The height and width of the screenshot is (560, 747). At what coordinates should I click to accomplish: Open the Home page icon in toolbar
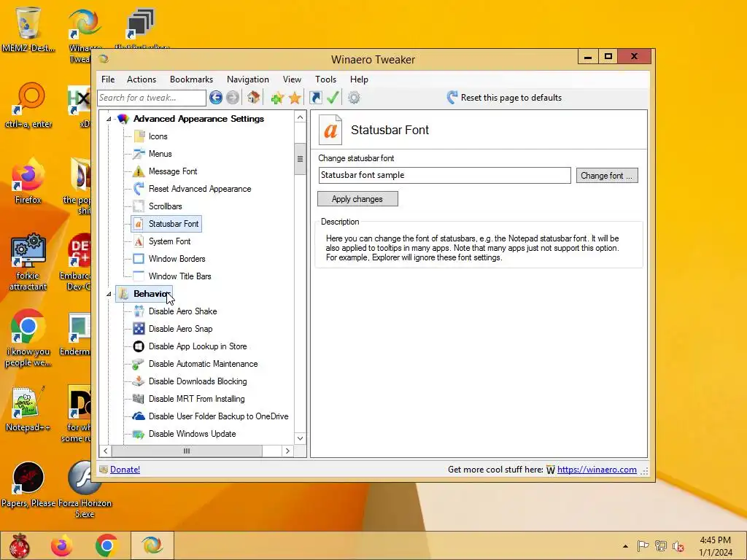[x=253, y=98]
